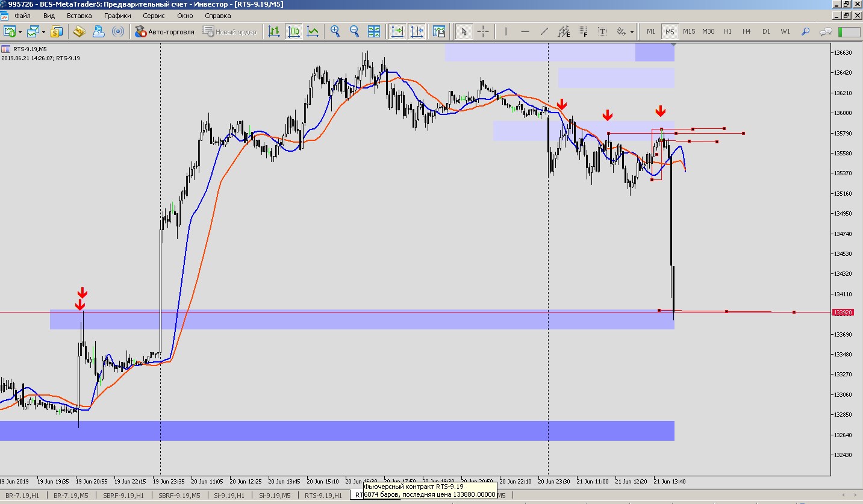Click the New Chart toolbar icon
This screenshot has height=504, width=863.
click(x=10, y=31)
